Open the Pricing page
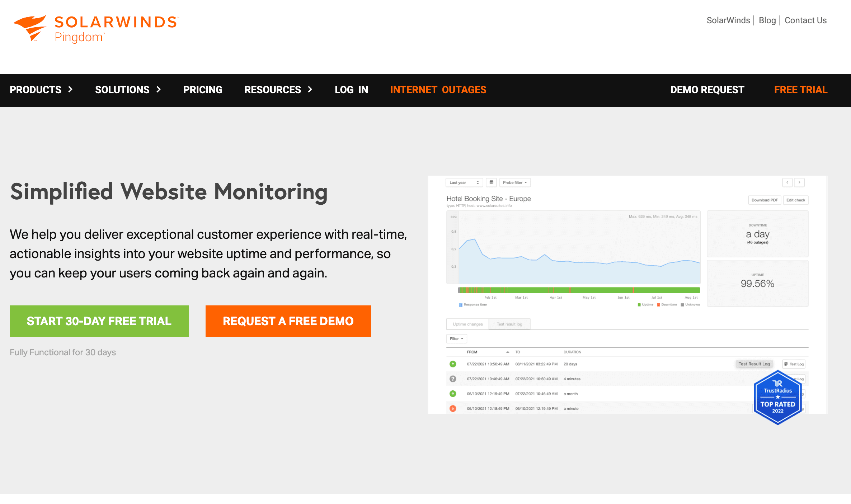The width and height of the screenshot is (851, 504). [x=203, y=90]
